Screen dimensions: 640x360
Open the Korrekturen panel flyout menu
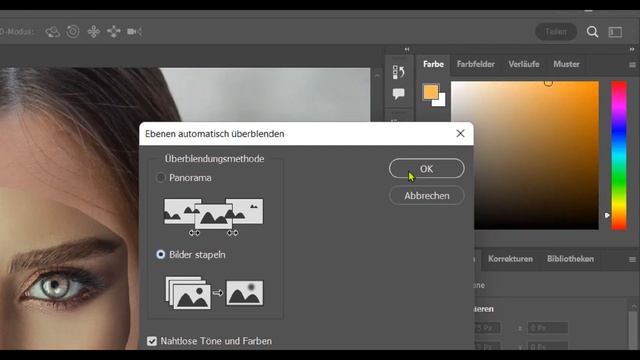pos(632,259)
